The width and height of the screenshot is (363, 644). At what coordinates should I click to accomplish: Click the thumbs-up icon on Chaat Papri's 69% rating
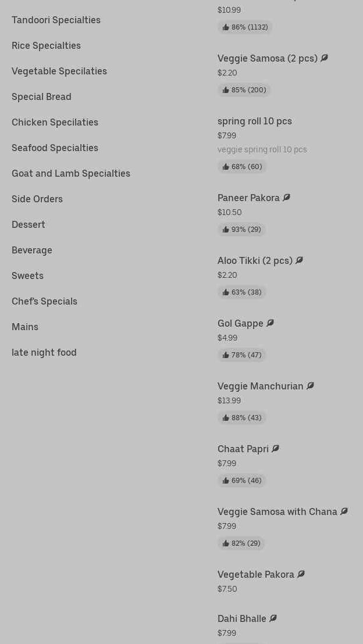(x=226, y=481)
